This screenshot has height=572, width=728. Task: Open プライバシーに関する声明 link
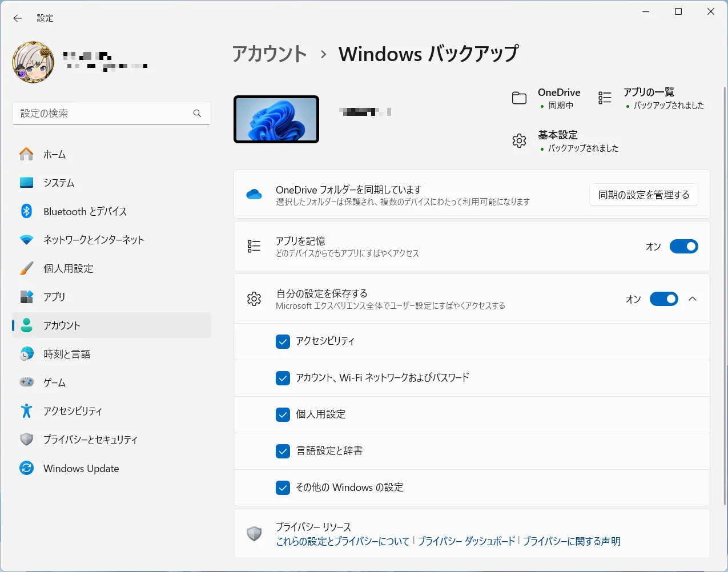click(572, 541)
